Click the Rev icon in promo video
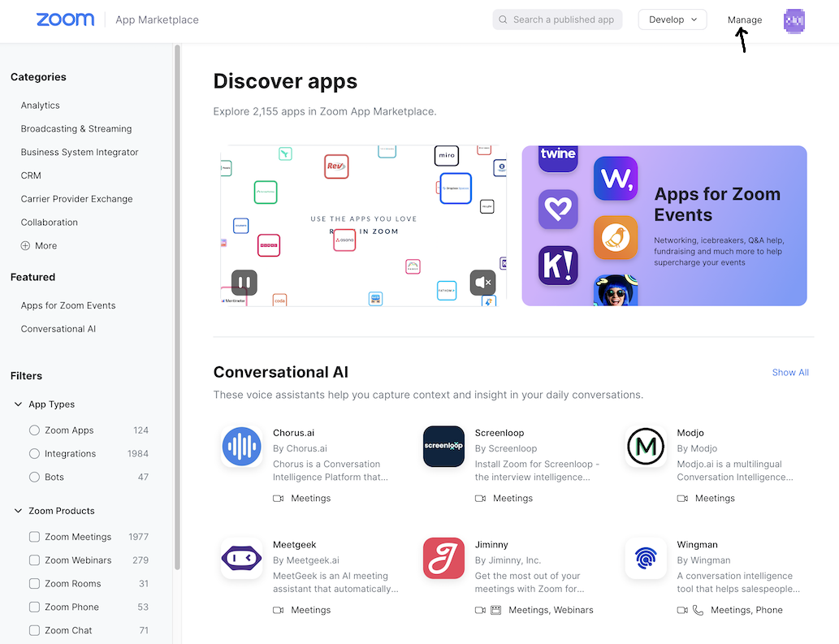Screen dimensions: 839x644 click(x=336, y=166)
